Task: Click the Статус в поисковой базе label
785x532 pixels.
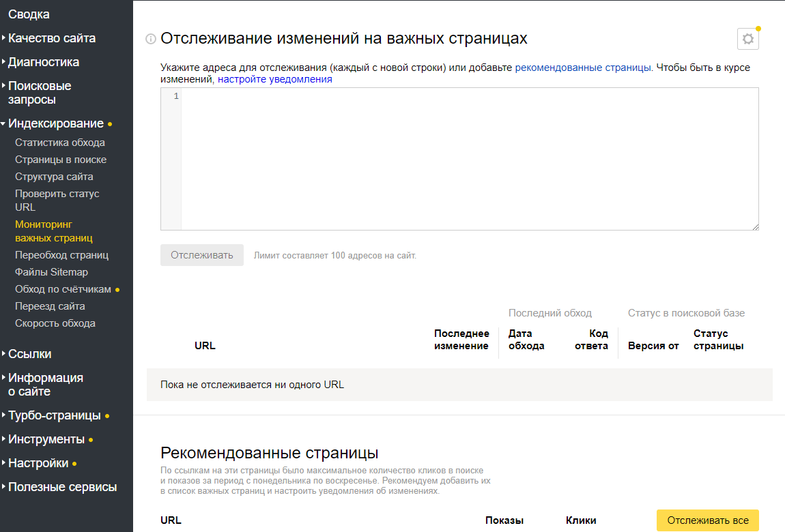Action: click(x=687, y=313)
